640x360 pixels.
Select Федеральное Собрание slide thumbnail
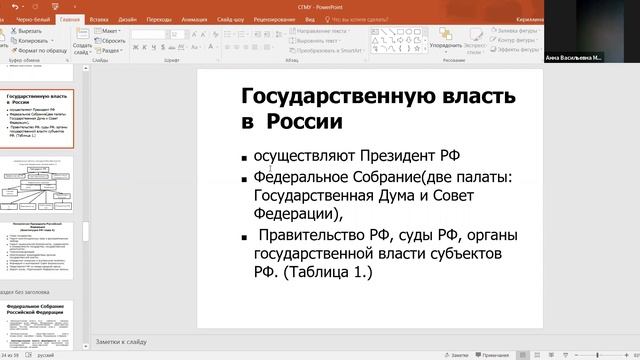[x=37, y=325]
